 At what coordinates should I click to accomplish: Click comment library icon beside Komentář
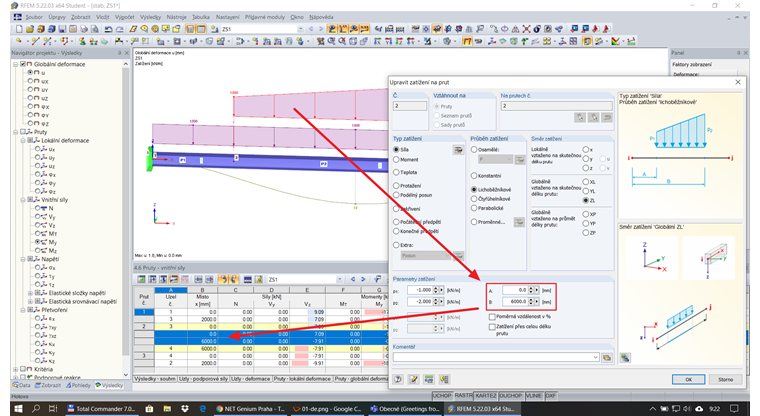coord(607,358)
